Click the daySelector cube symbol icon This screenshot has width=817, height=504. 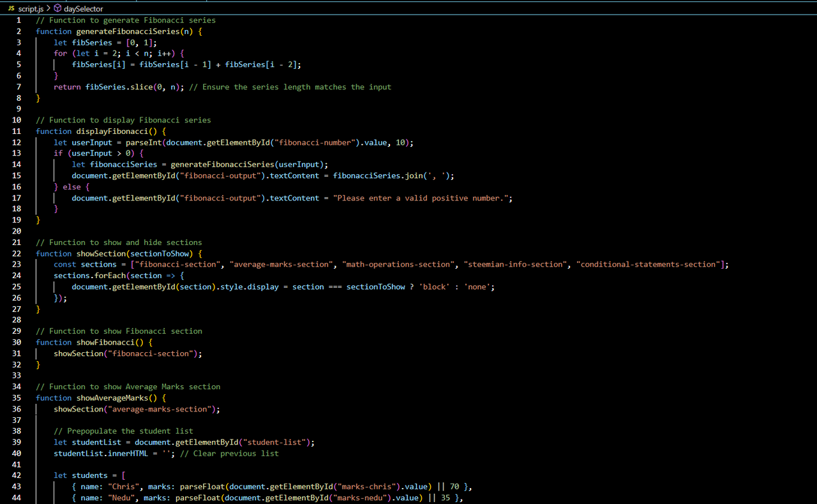pyautogui.click(x=57, y=8)
